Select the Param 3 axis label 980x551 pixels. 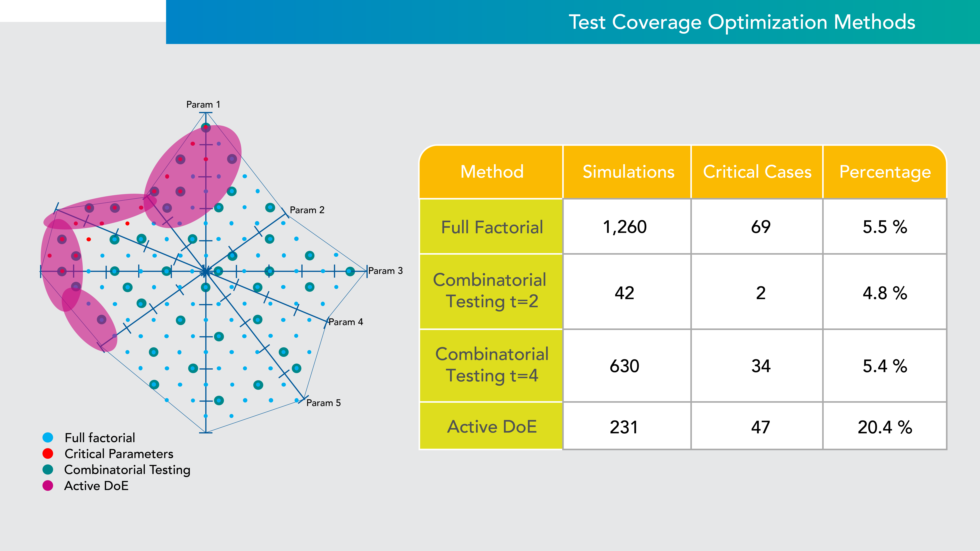click(385, 271)
